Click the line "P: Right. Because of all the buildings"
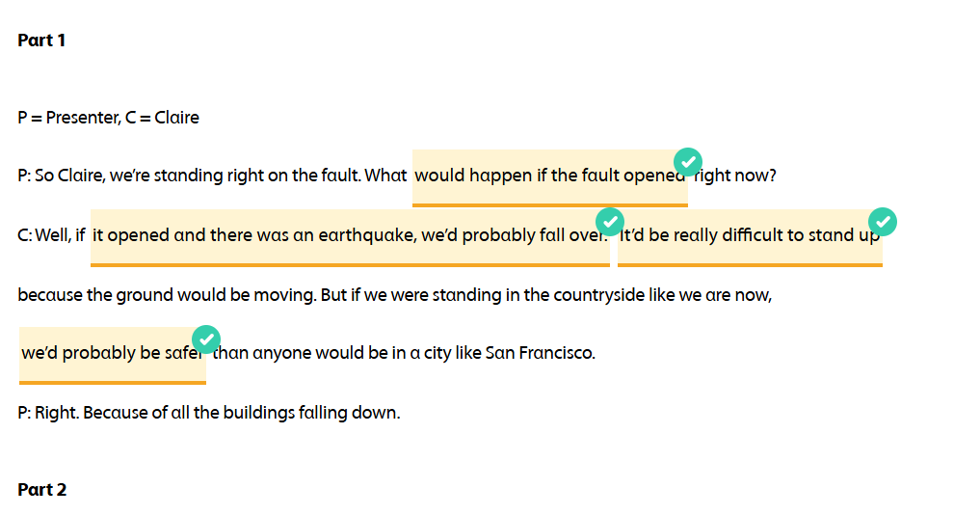Image resolution: width=980 pixels, height=515 pixels. [x=208, y=413]
